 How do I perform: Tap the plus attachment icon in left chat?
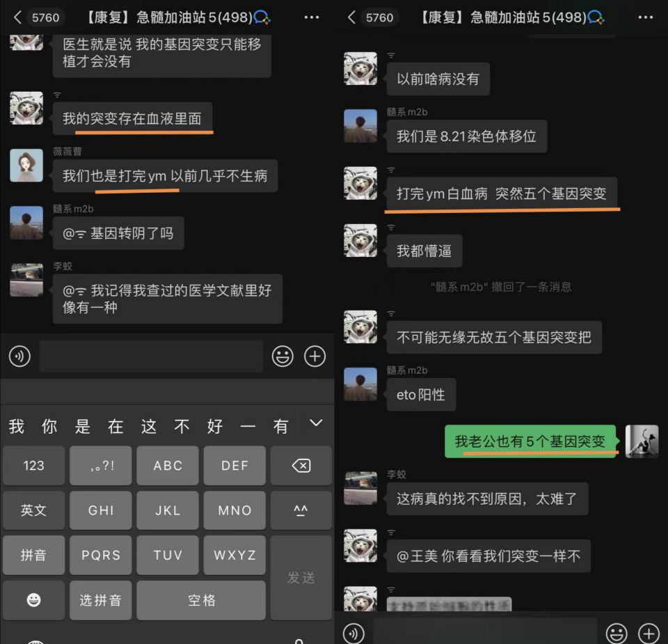click(x=315, y=356)
